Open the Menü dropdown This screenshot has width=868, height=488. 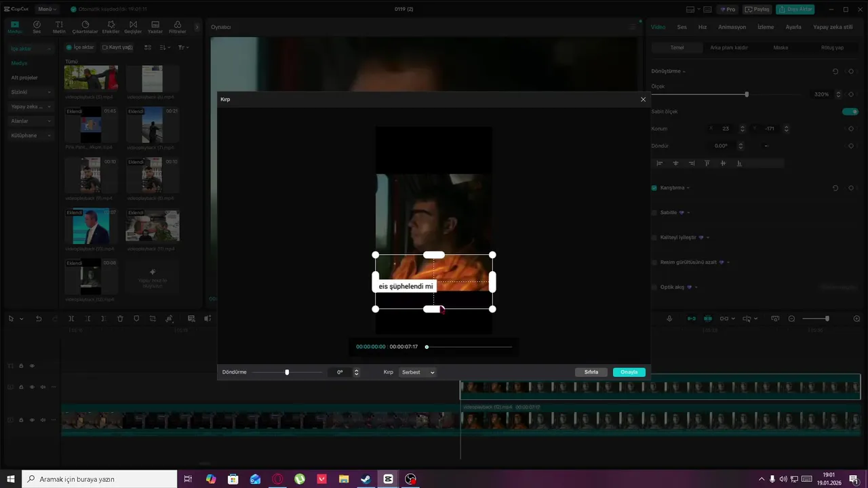(x=47, y=9)
